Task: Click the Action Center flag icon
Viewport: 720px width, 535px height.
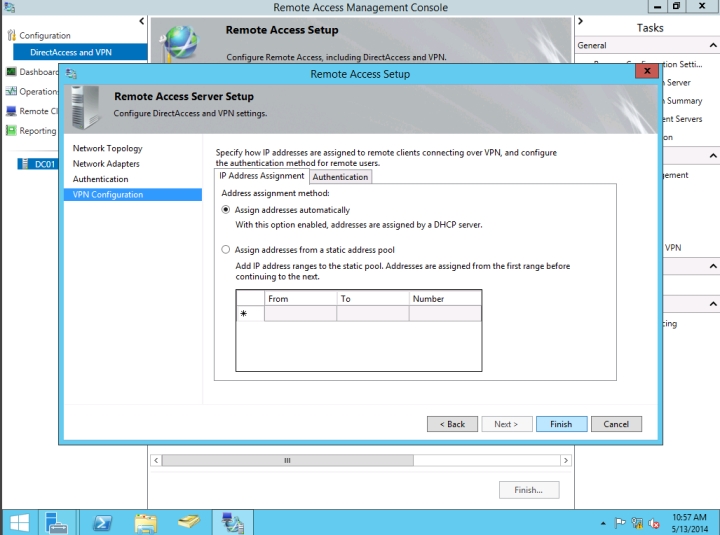Action: (620, 523)
